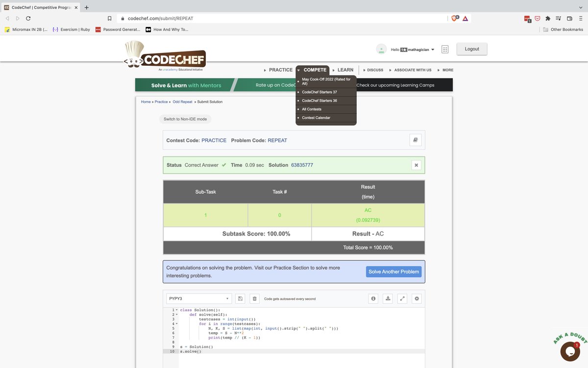Image resolution: width=588 pixels, height=368 pixels.
Task: Open Other Bookmarks folder
Action: [x=563, y=29]
